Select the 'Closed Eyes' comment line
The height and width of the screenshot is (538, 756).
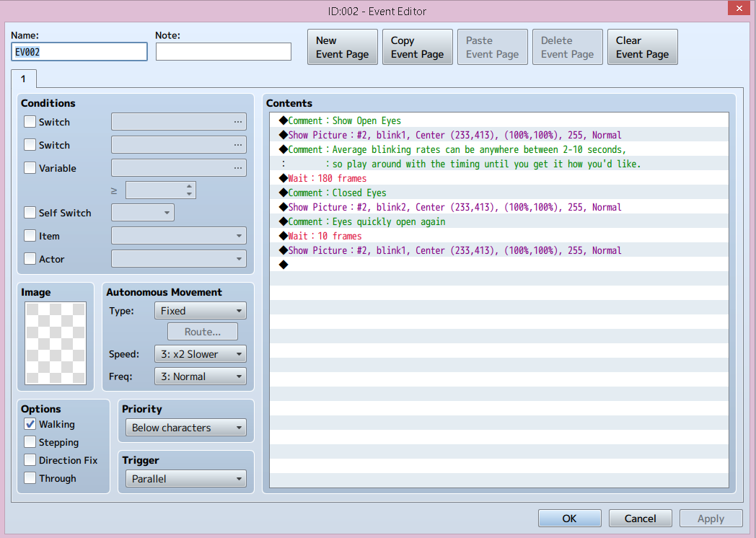(x=499, y=193)
